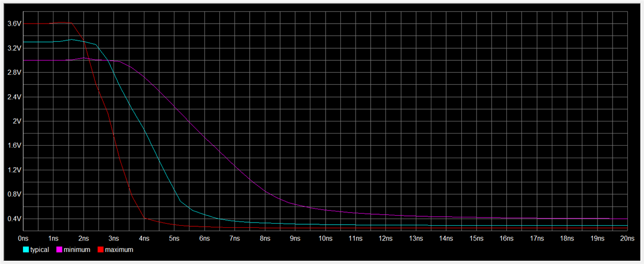Click the 13ns x-axis label
This screenshot has width=644, height=264.
(416, 238)
